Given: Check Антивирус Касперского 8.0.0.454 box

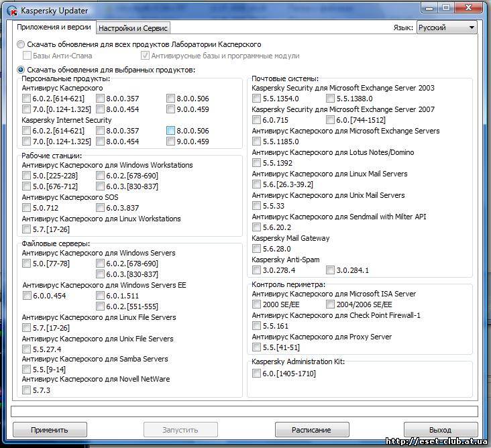Looking at the screenshot, I should click(100, 109).
